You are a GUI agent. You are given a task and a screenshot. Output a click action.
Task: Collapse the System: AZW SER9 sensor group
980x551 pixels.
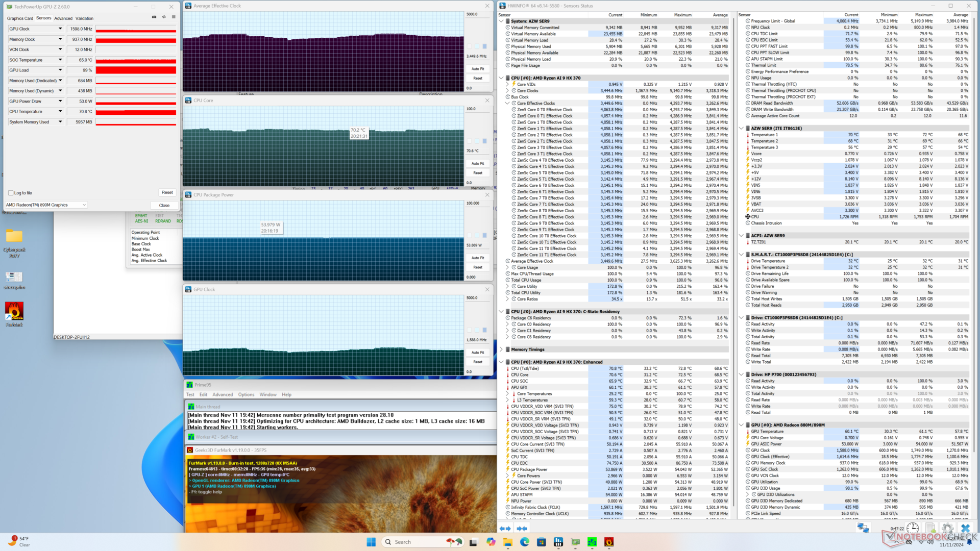coord(501,21)
